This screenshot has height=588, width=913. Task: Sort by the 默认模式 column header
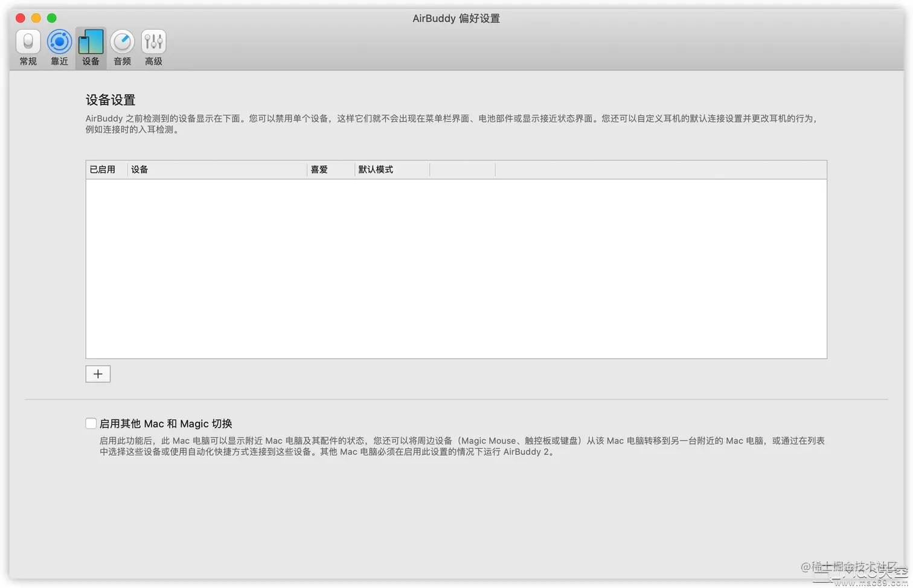point(392,170)
